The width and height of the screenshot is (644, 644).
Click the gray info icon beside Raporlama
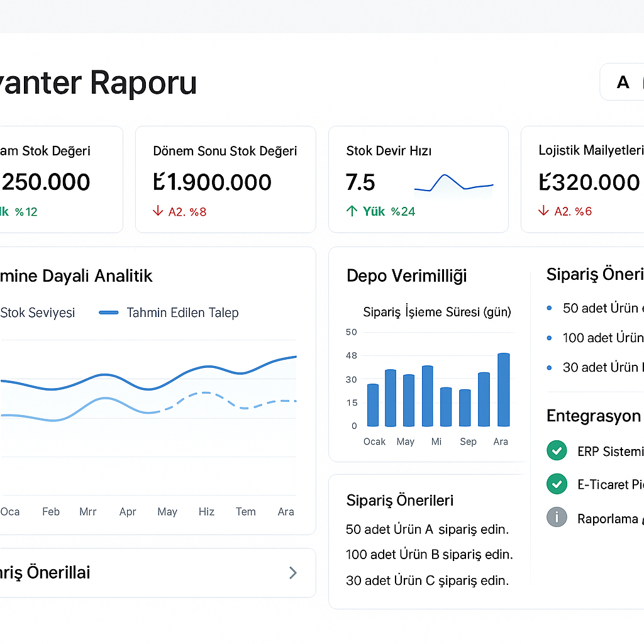click(557, 518)
